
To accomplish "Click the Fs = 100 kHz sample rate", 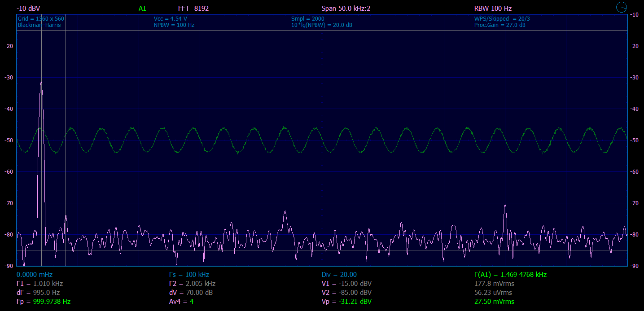I will click(189, 275).
